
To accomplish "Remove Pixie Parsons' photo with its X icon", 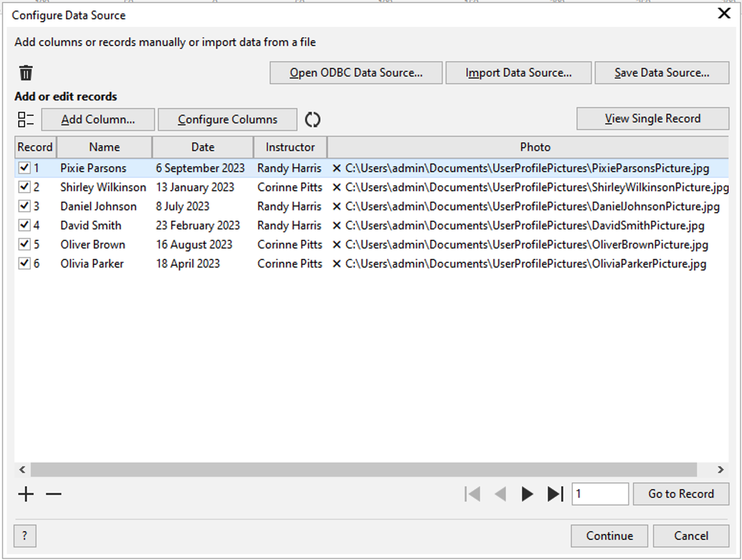I will coord(338,168).
